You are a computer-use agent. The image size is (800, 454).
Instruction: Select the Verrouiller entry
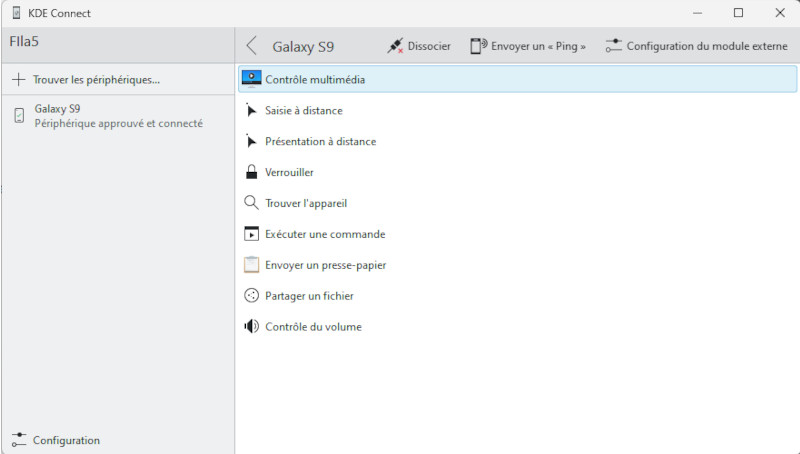pos(517,172)
